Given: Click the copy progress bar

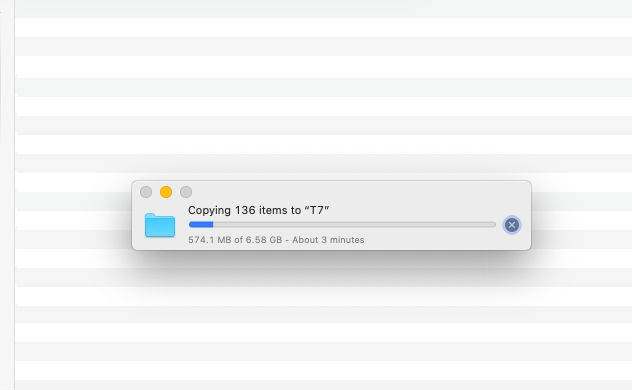Looking at the screenshot, I should pos(342,224).
